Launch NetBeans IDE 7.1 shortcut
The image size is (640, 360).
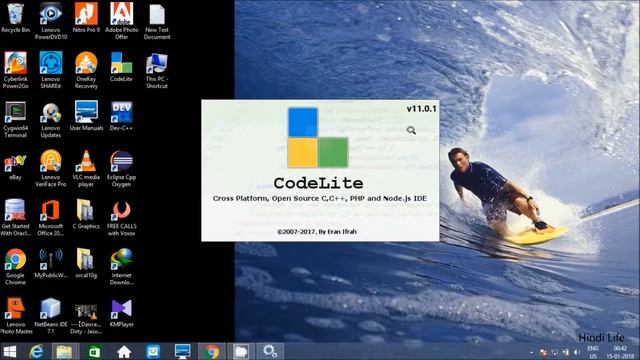click(51, 316)
